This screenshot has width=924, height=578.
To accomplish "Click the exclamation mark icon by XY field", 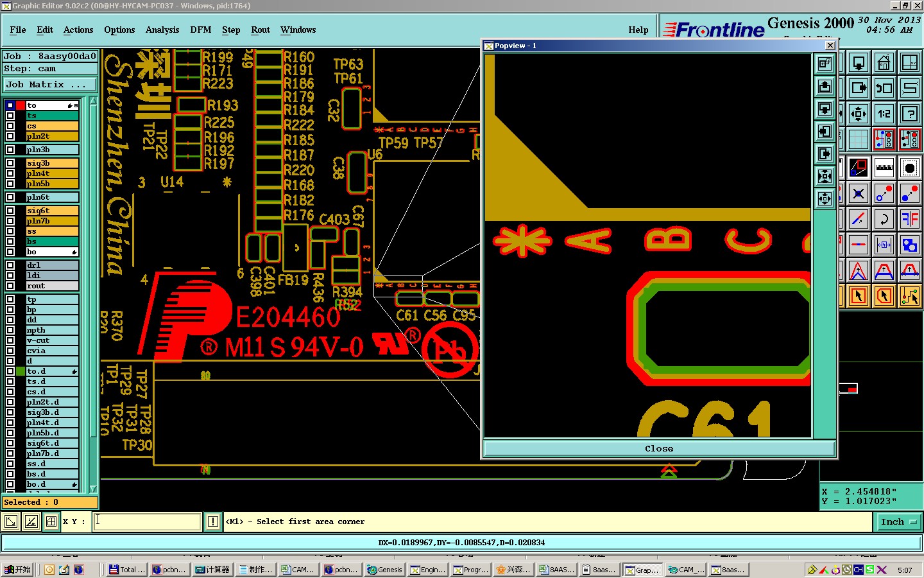I will [213, 521].
